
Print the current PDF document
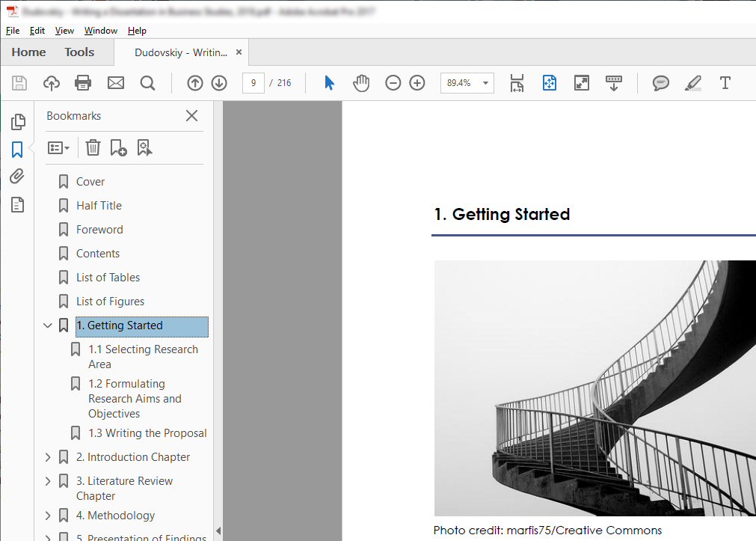[83, 83]
